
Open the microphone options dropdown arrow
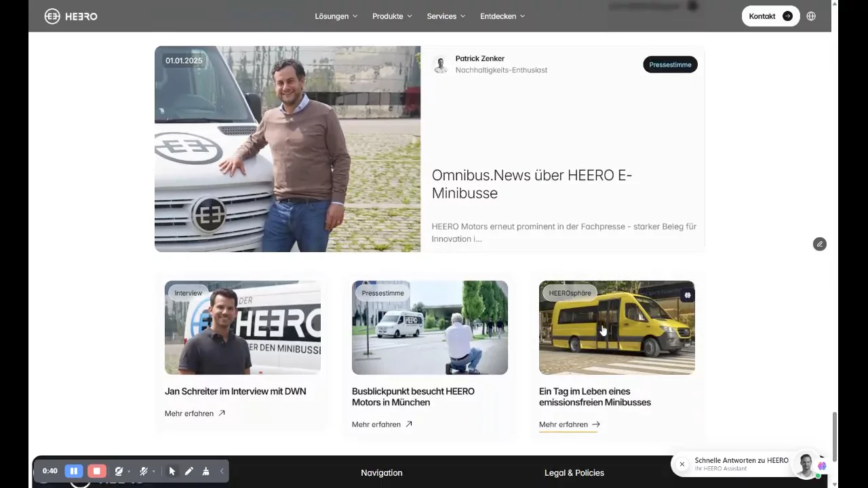click(x=154, y=472)
